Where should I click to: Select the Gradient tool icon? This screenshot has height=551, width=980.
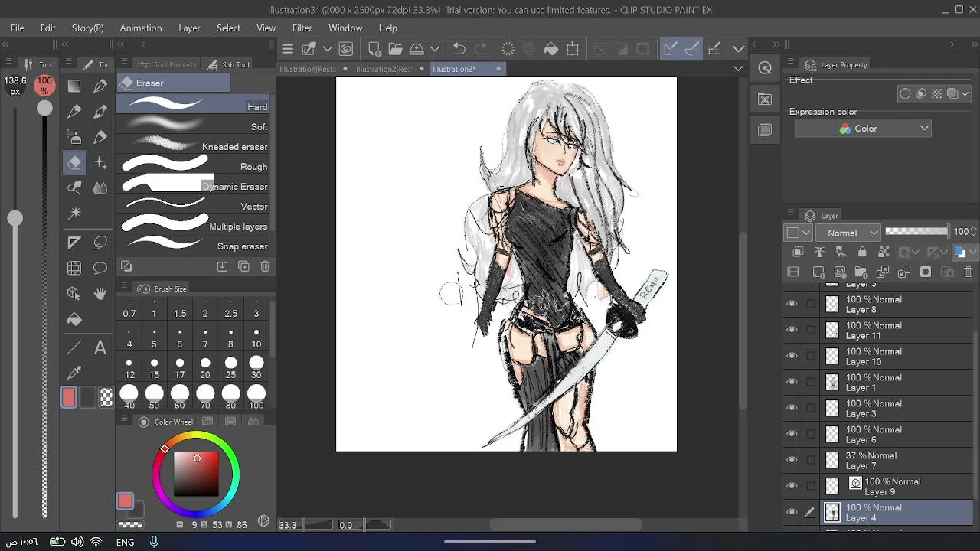coord(74,86)
